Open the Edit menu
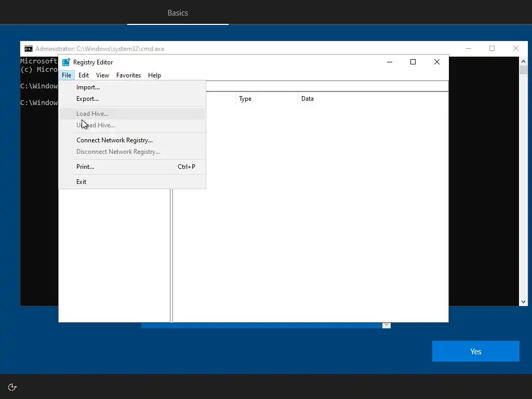532x399 pixels. [84, 75]
